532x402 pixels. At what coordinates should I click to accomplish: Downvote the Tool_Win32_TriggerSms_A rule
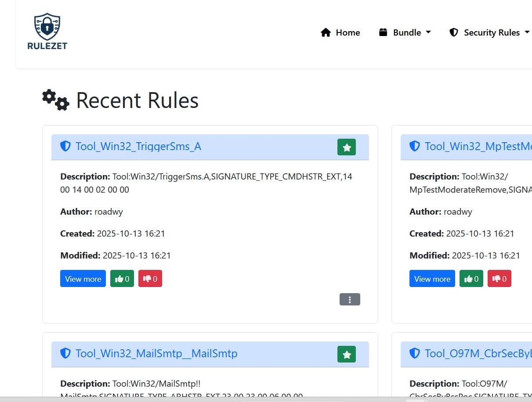pos(150,279)
